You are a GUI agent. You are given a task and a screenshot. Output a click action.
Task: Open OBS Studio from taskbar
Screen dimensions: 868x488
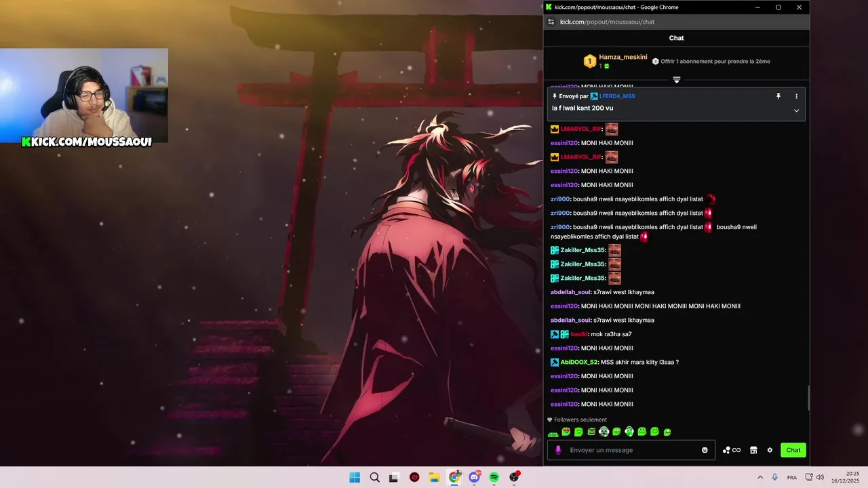(x=515, y=477)
